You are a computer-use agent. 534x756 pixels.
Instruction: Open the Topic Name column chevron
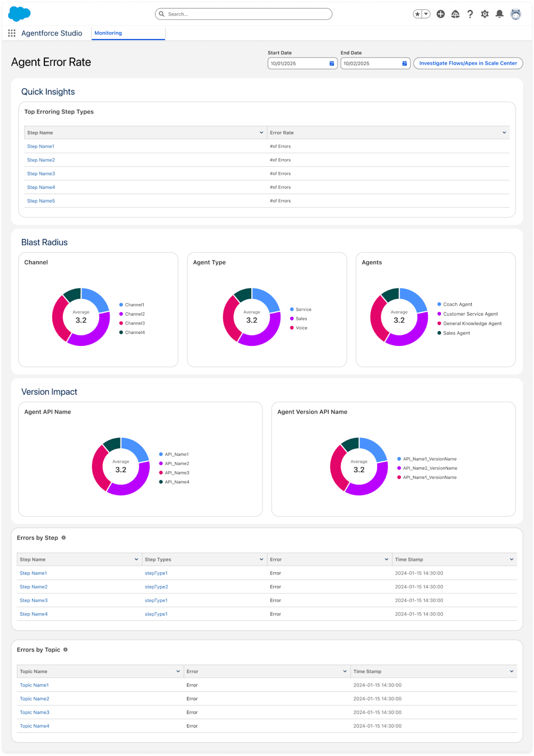click(x=178, y=671)
